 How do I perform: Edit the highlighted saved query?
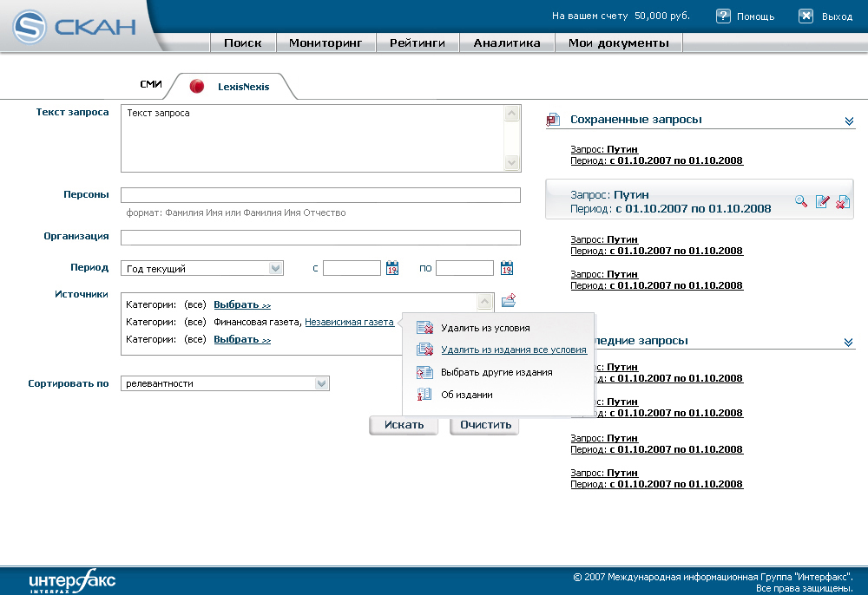pyautogui.click(x=822, y=201)
